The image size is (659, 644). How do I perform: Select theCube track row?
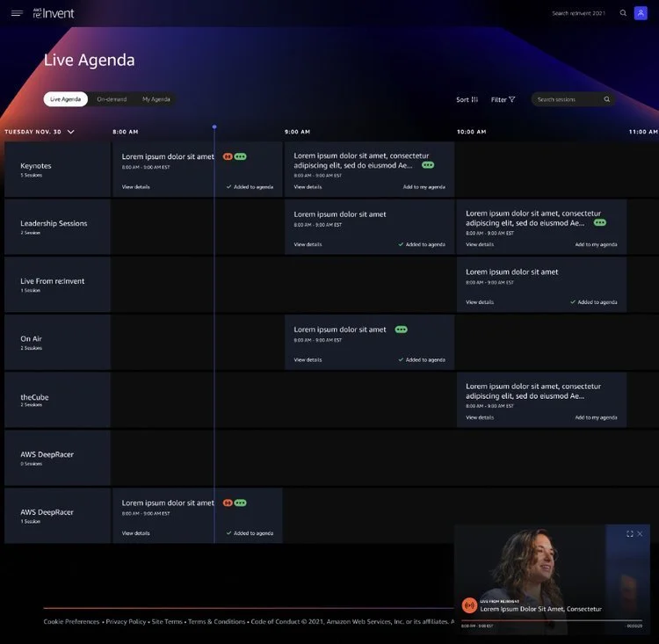(x=58, y=400)
